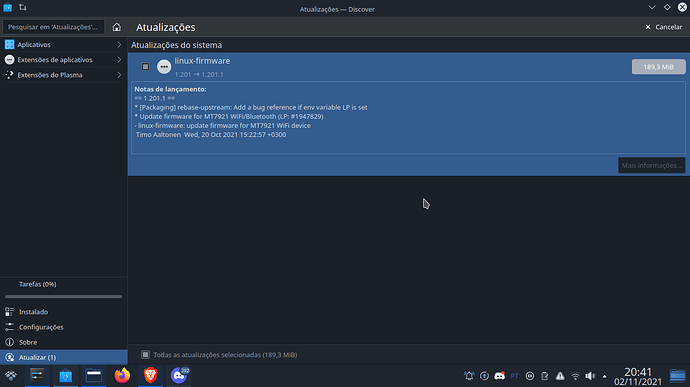Open the window/file manager taskbar icon
Viewport: 690px width, 387px height.
[x=94, y=376]
